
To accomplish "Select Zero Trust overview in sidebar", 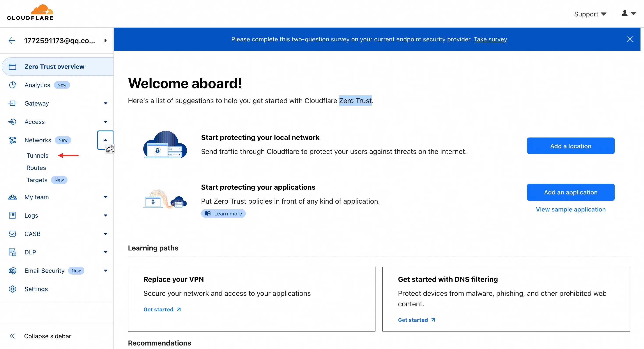I will click(58, 67).
